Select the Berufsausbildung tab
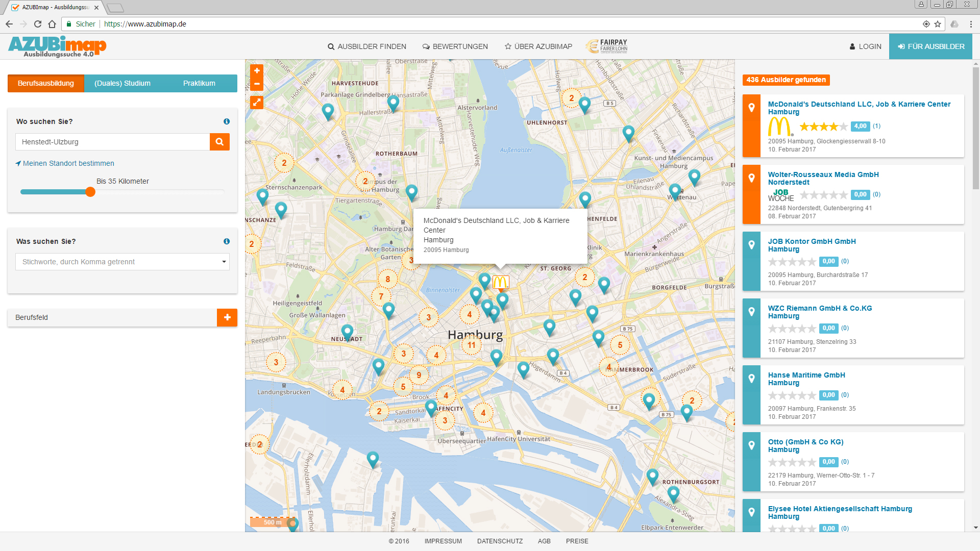 click(x=46, y=83)
